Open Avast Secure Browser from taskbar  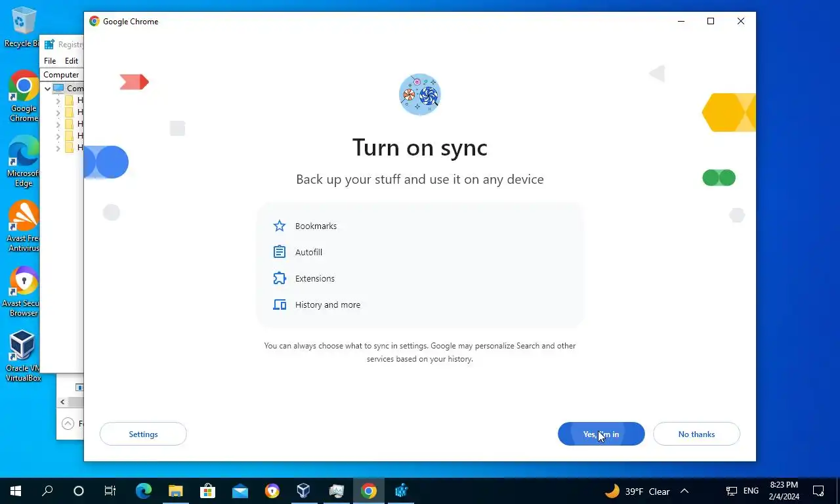pos(272,491)
